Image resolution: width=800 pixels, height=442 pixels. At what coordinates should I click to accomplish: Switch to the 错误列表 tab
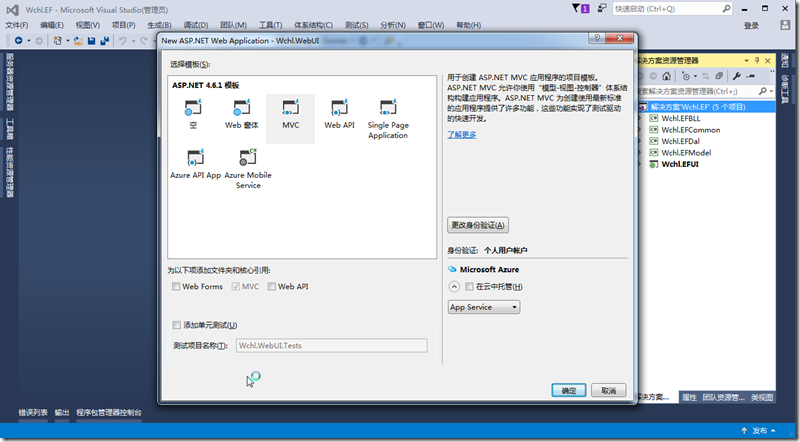[x=33, y=412]
